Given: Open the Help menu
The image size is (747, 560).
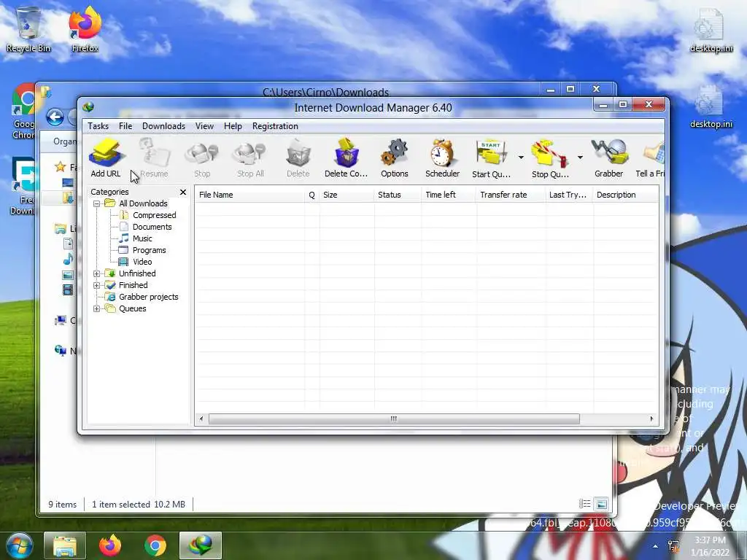Looking at the screenshot, I should click(x=233, y=126).
